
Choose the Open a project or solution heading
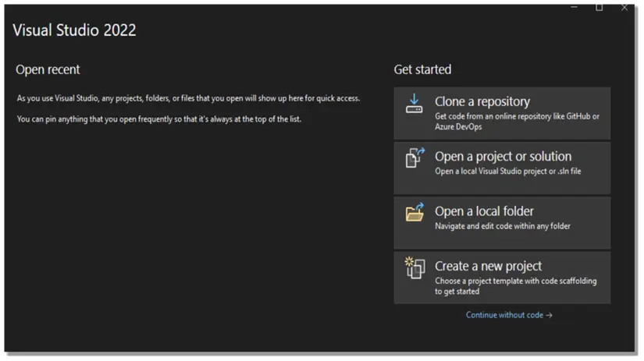click(x=503, y=157)
